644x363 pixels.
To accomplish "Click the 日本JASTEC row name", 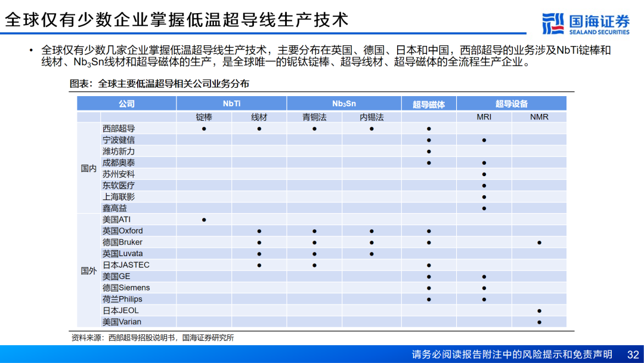I will tap(126, 265).
